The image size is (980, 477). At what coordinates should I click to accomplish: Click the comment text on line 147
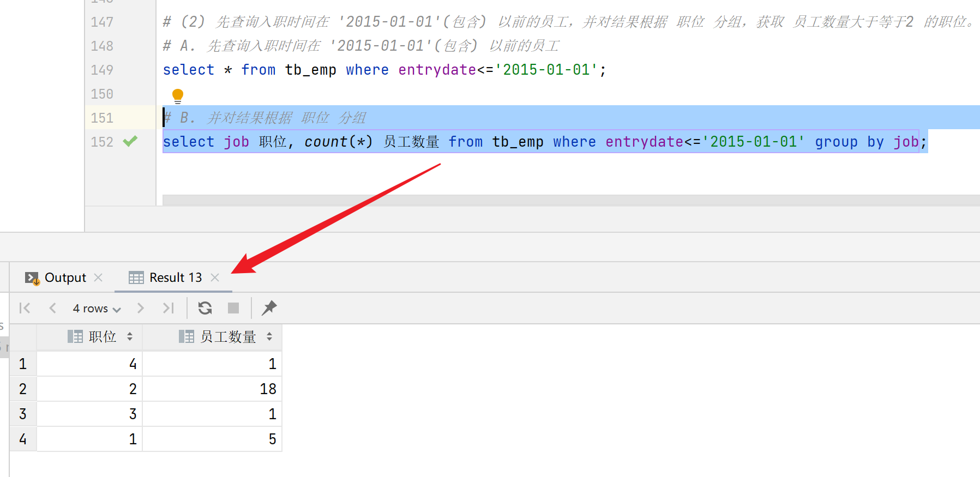pyautogui.click(x=569, y=22)
